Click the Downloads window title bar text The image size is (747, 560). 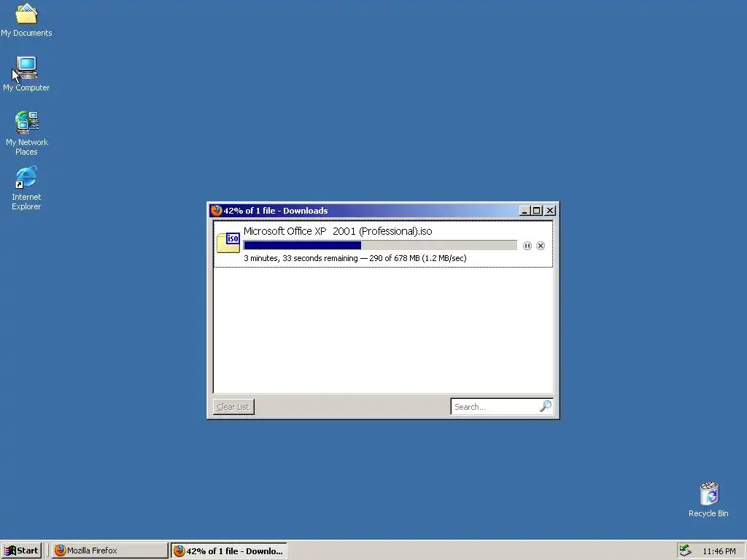point(276,211)
